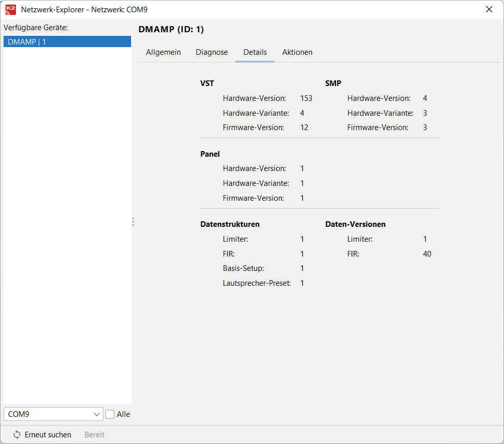Click the Daten-Versionen section heading

pos(355,224)
